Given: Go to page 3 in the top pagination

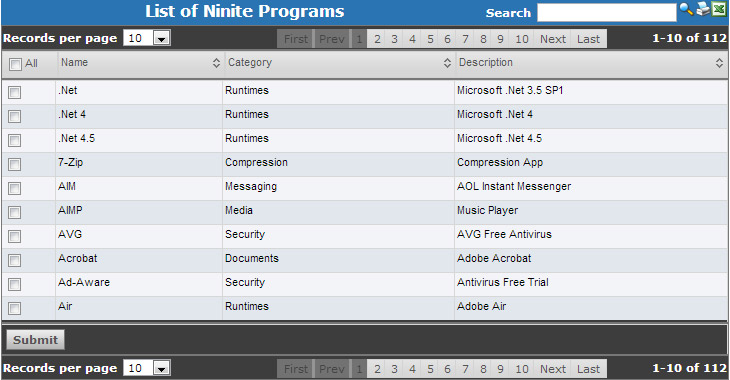Looking at the screenshot, I should [394, 39].
